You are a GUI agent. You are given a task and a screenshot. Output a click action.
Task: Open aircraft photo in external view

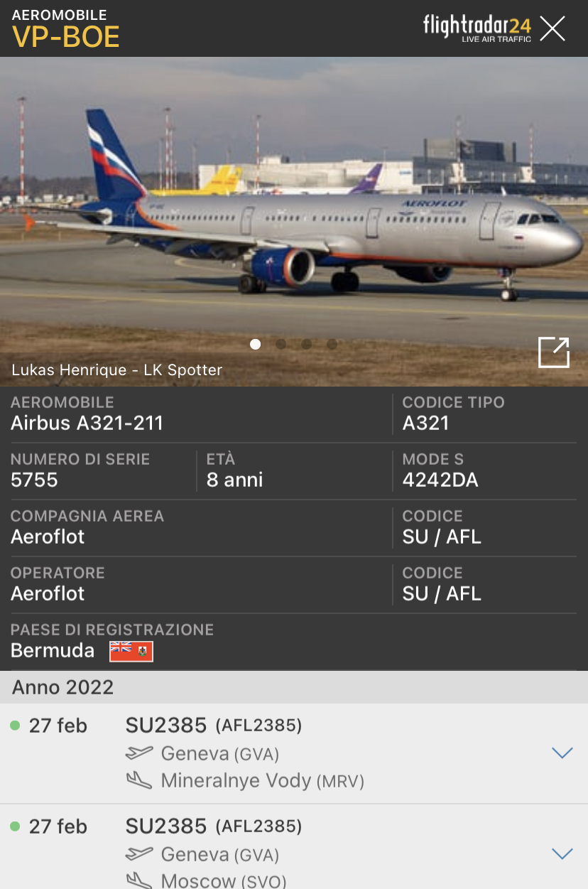pos(554,352)
